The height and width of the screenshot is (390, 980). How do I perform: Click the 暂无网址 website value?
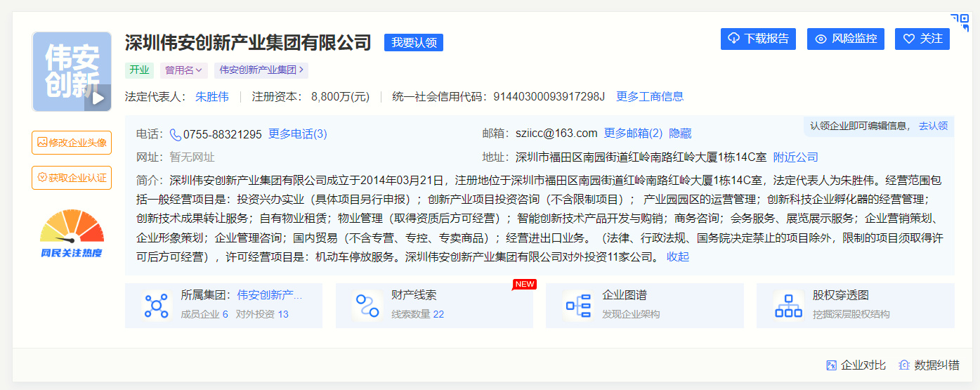coord(192,157)
